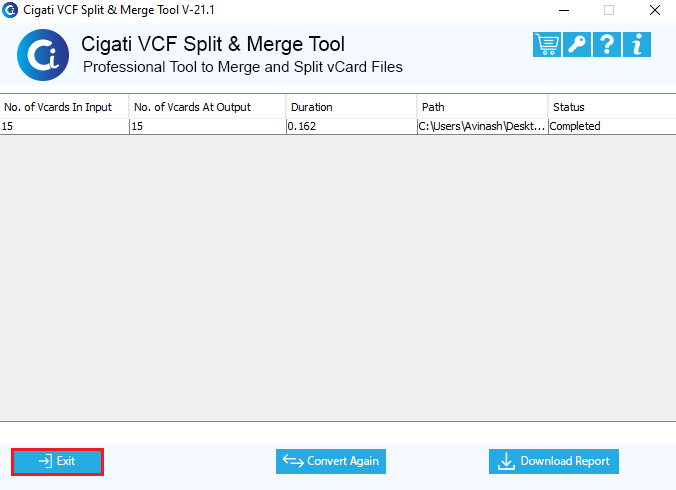Viewport: 676px width, 490px height.
Task: Click the key activation icon
Action: pyautogui.click(x=577, y=44)
